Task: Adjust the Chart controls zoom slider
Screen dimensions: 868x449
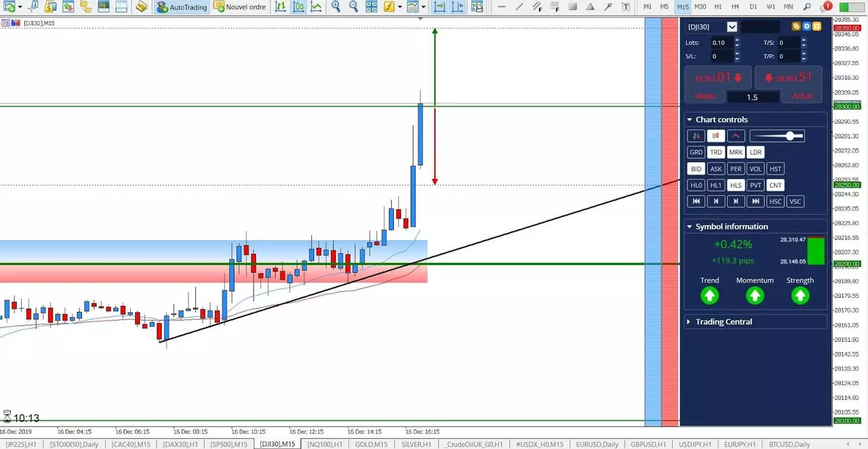Action: tap(777, 136)
